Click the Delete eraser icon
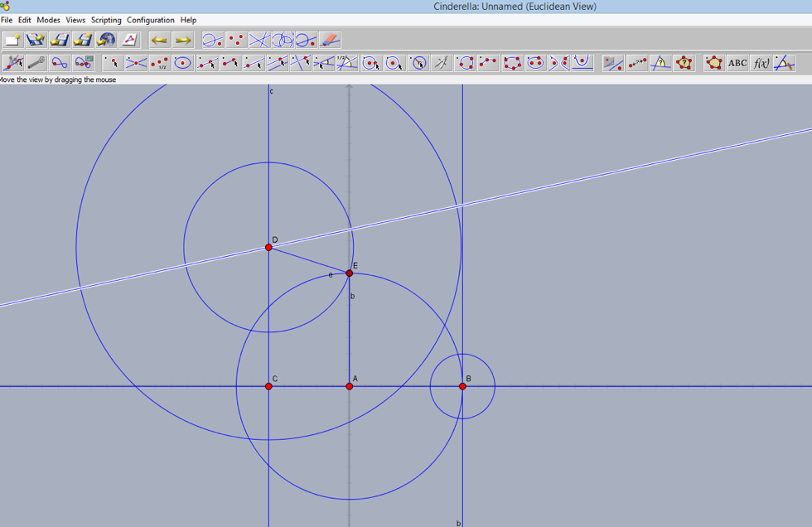 (330, 40)
